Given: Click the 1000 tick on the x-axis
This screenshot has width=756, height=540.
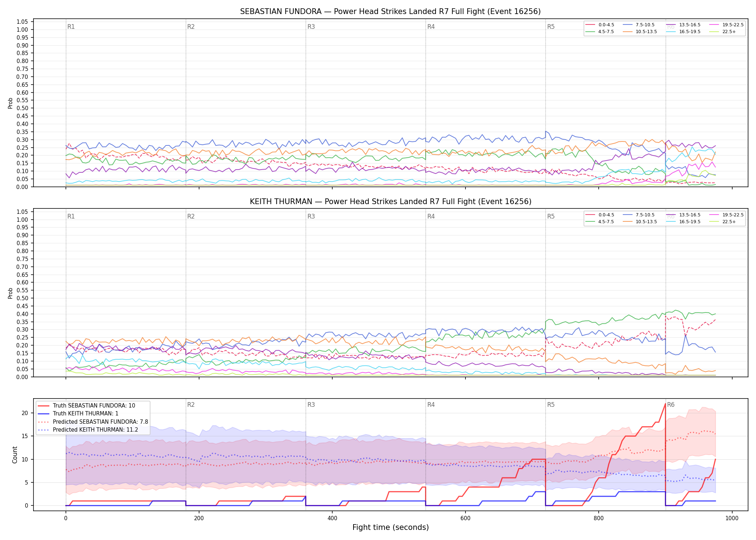Looking at the screenshot, I should (x=732, y=518).
